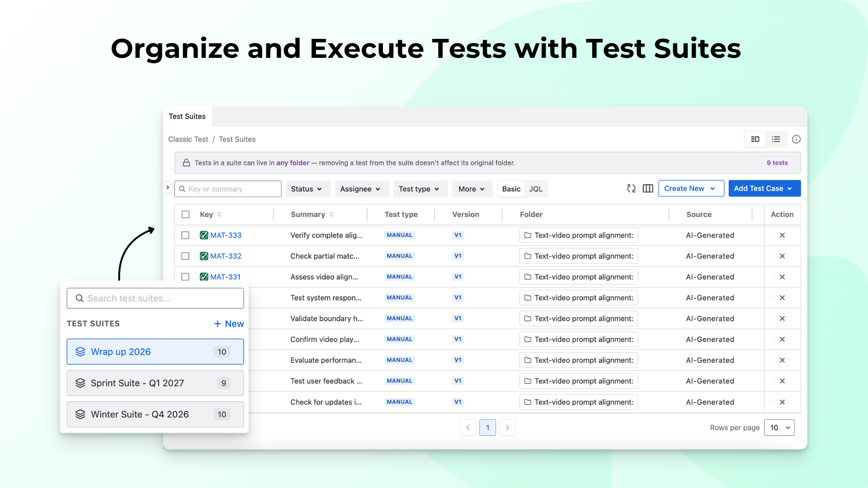Sort by Key column arrows
Screen dimensions: 868x488
(219, 215)
